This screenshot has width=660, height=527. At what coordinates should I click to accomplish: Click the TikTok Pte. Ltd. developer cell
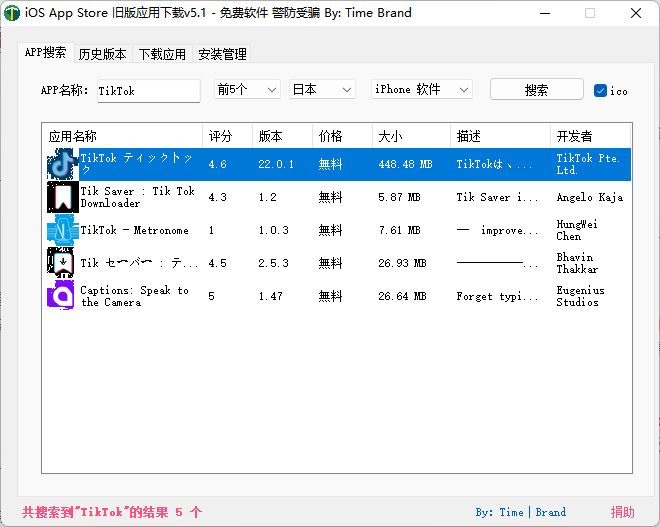coord(588,164)
